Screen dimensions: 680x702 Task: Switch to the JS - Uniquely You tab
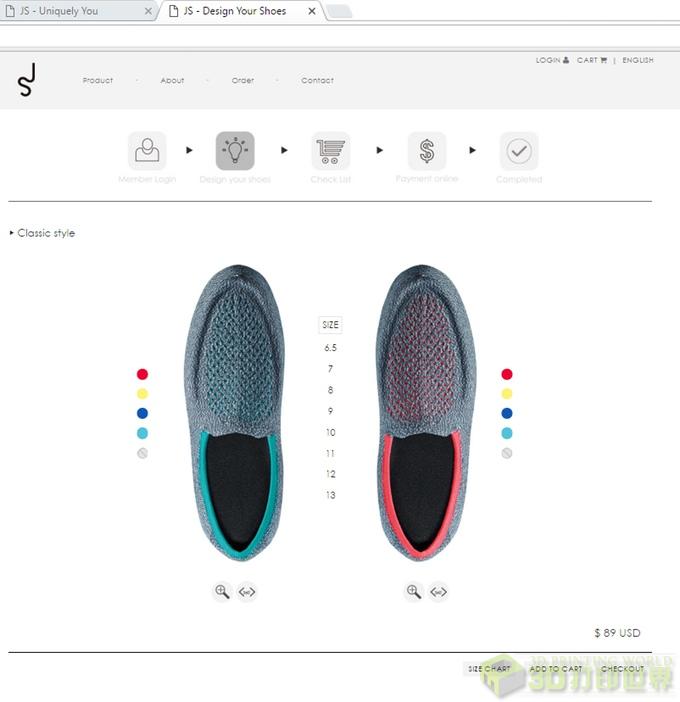(59, 11)
